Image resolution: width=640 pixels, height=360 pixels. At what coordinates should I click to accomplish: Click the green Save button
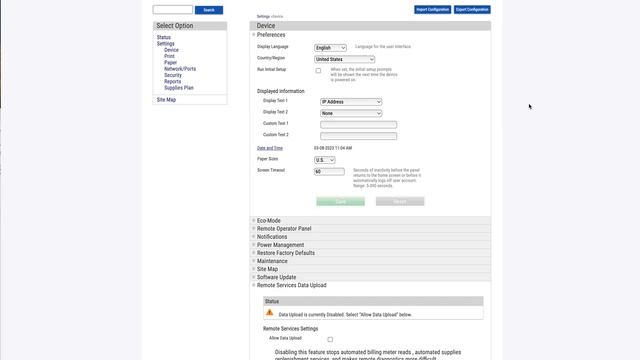tap(340, 201)
